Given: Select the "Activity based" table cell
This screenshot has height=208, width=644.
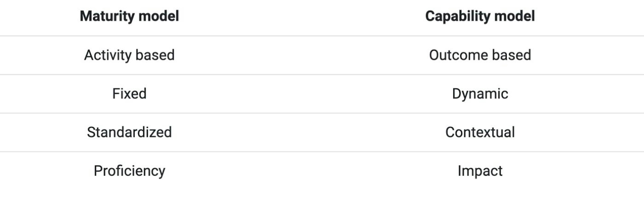Looking at the screenshot, I should (x=129, y=55).
